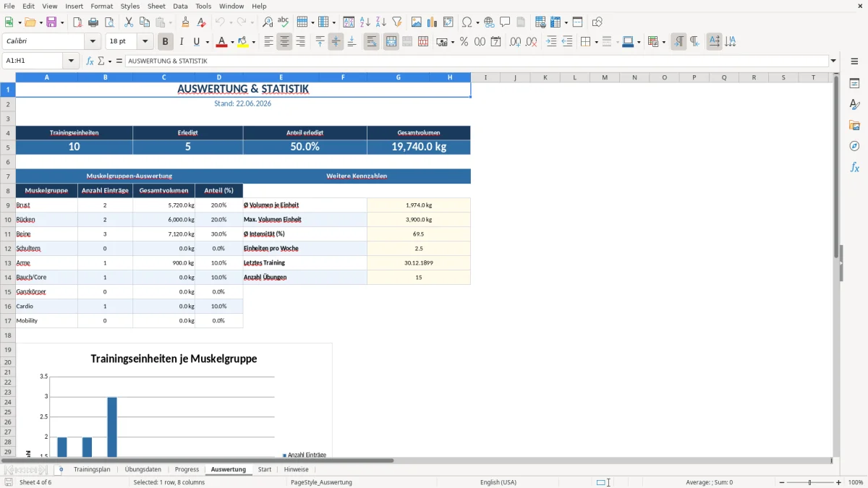Click the PageStyle_Auswertung status field
The image size is (868, 488).
coord(321,482)
